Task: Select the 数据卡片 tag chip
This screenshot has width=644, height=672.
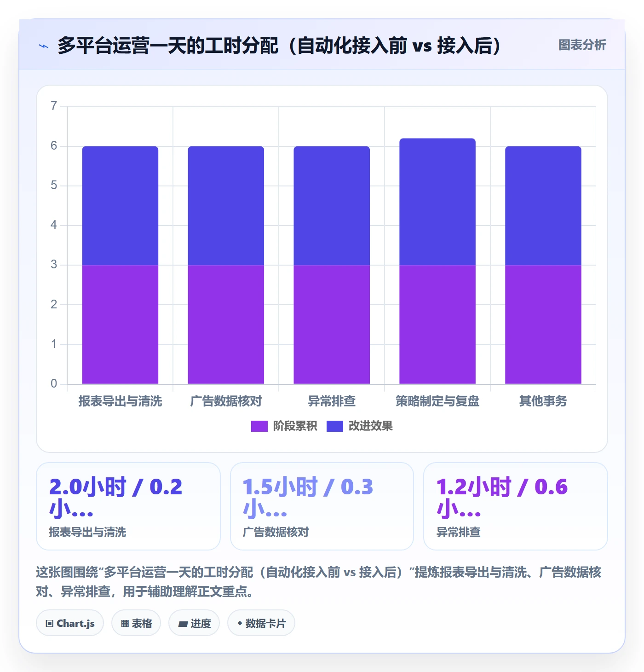Action: coord(261,623)
